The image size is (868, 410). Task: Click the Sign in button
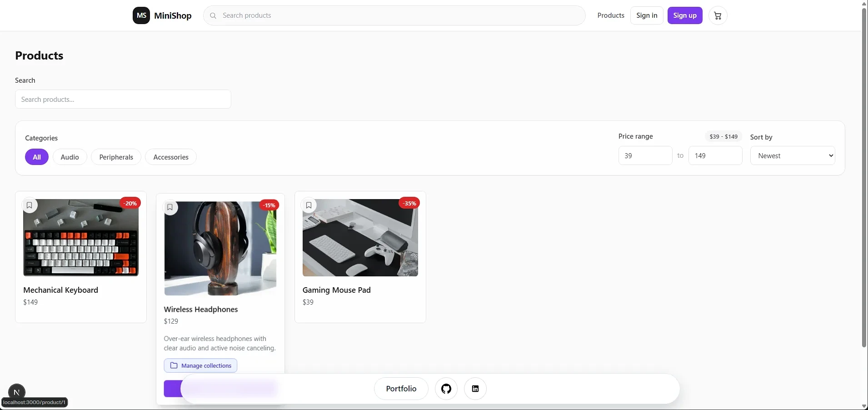[x=647, y=15]
